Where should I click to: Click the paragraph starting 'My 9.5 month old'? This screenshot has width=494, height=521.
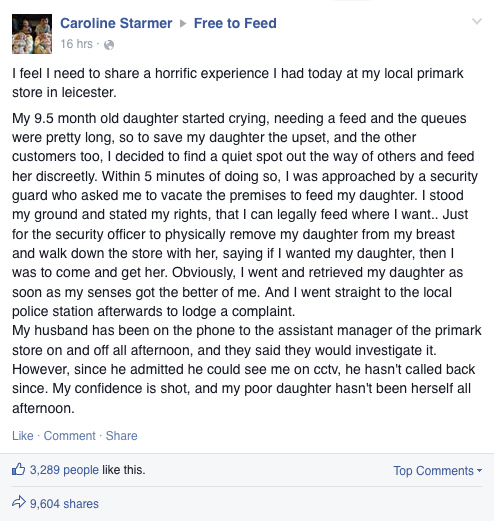[x=245, y=215]
